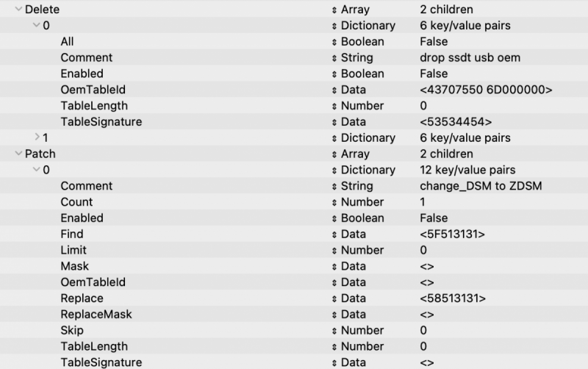Click type stepper icon beside Replace row
This screenshot has width=588, height=369.
334,298
